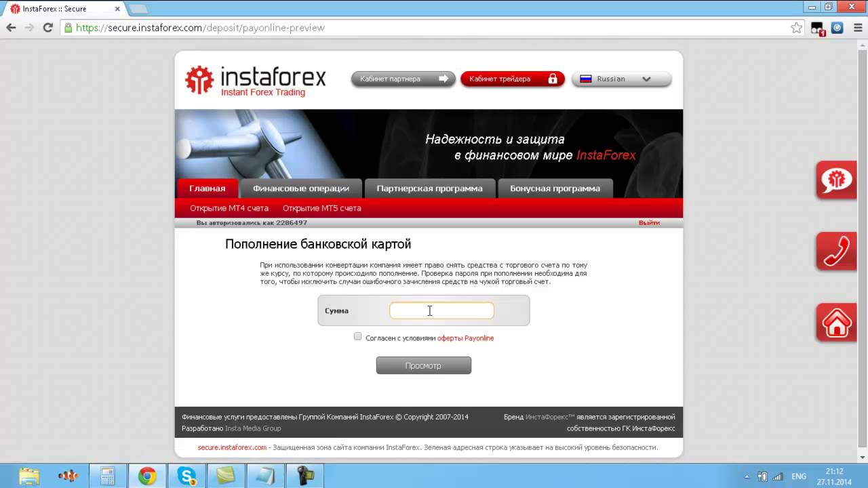Click the browser back arrow
868x488 pixels.
pos(11,28)
